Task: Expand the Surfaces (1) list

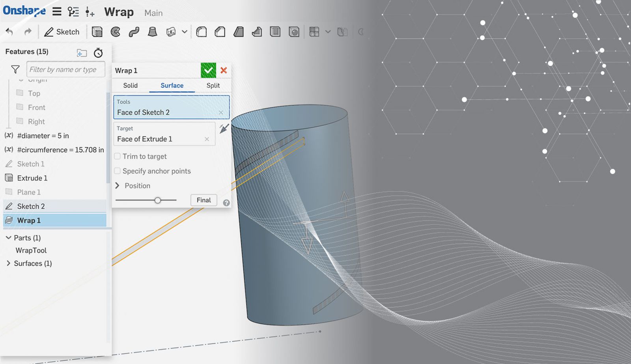Action: (8, 263)
